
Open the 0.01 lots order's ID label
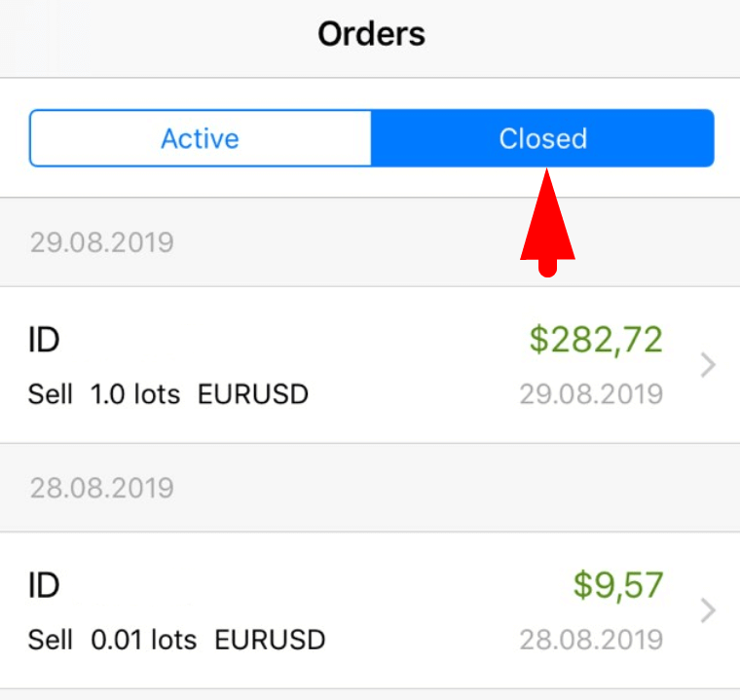pos(44,586)
